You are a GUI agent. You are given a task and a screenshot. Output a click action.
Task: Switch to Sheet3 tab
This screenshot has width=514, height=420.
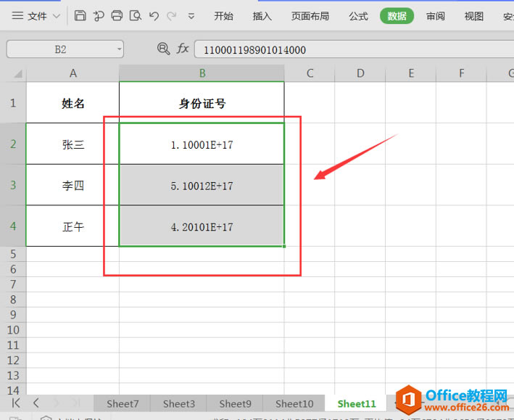[x=179, y=403]
